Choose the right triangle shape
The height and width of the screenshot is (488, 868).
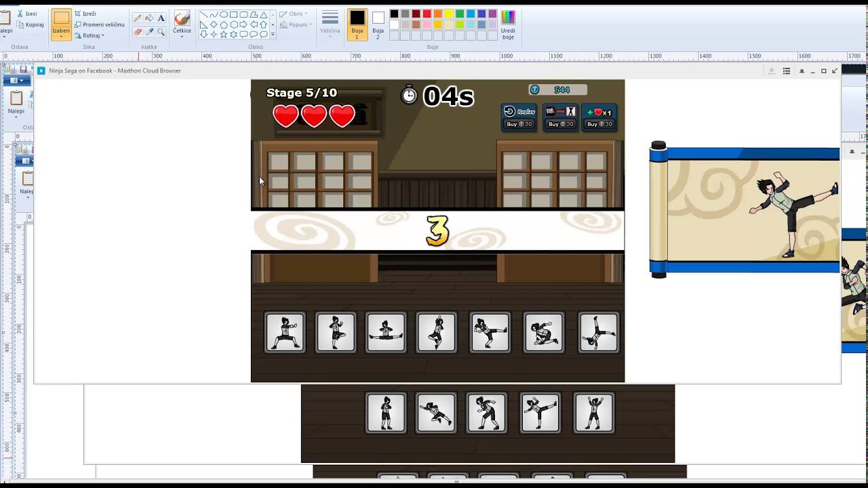pyautogui.click(x=204, y=25)
